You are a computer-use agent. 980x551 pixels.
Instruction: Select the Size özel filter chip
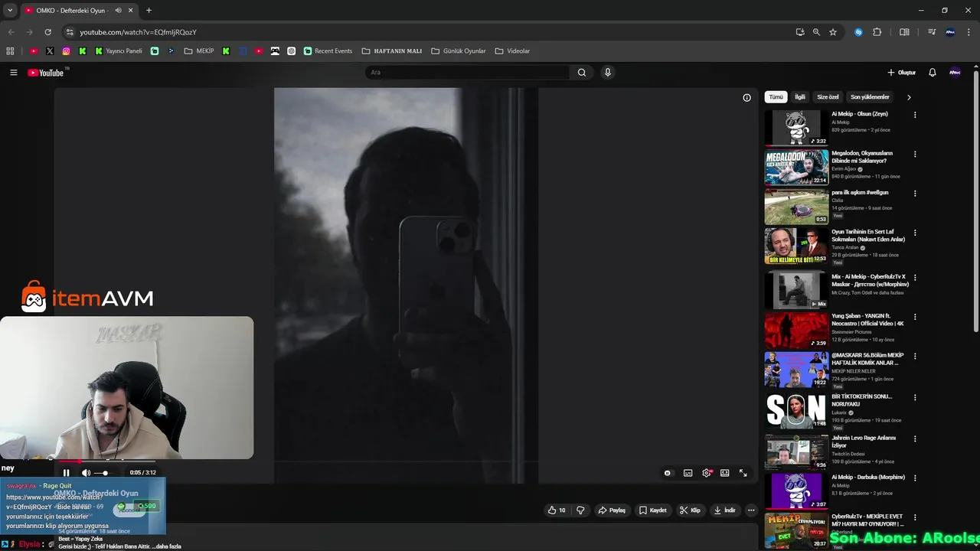point(828,97)
